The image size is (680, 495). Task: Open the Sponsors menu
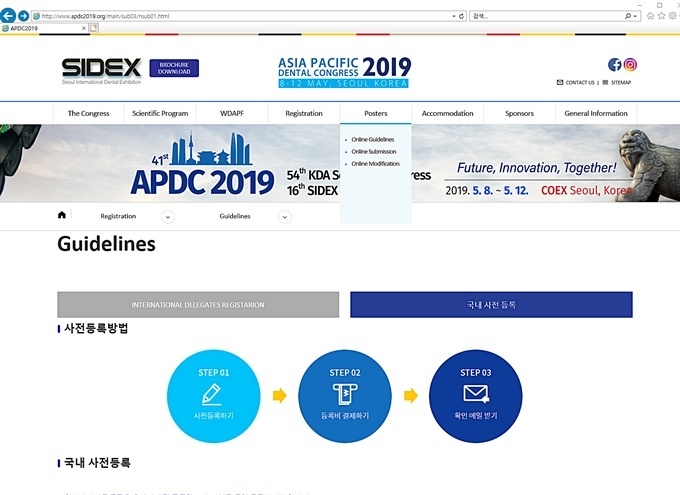click(520, 113)
